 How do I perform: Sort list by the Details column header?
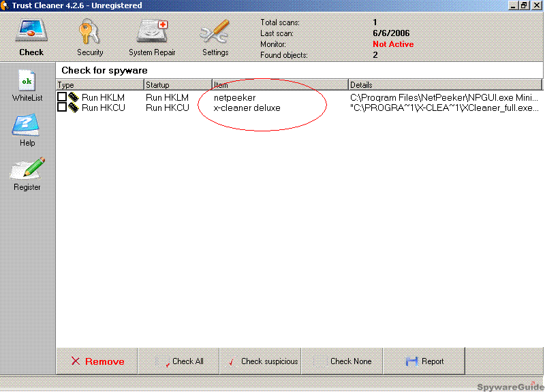coord(445,84)
